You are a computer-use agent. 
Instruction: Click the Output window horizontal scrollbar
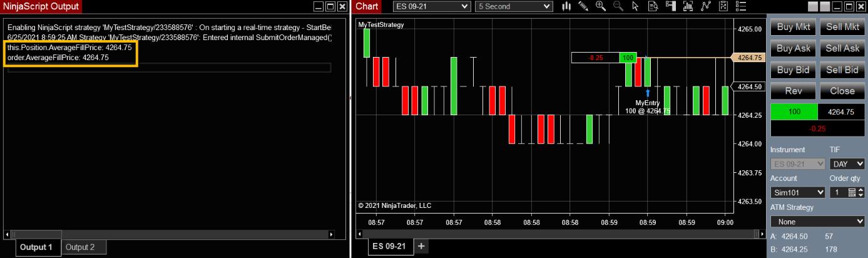(170, 234)
